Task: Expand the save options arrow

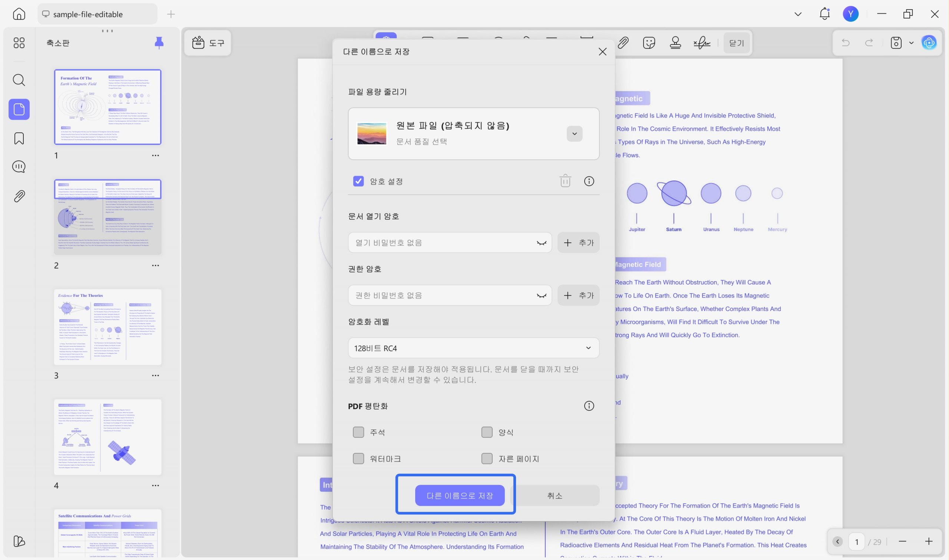Action: tap(911, 43)
